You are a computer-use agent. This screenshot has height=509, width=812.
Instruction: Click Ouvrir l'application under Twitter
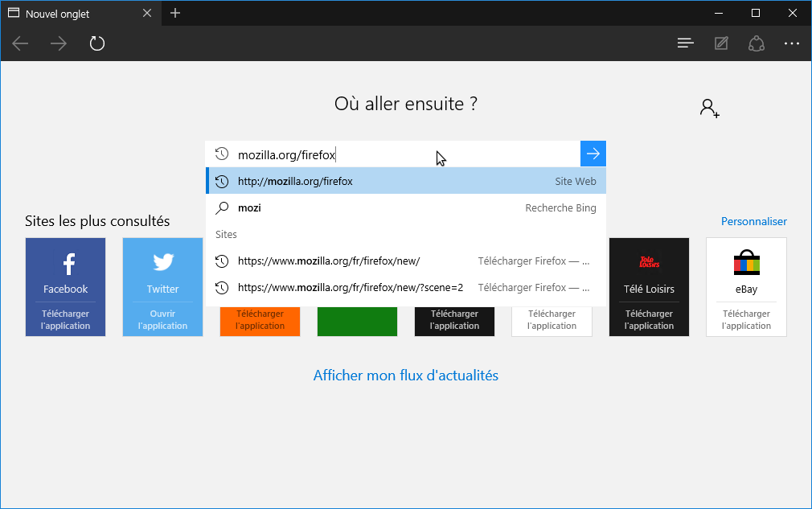(162, 319)
